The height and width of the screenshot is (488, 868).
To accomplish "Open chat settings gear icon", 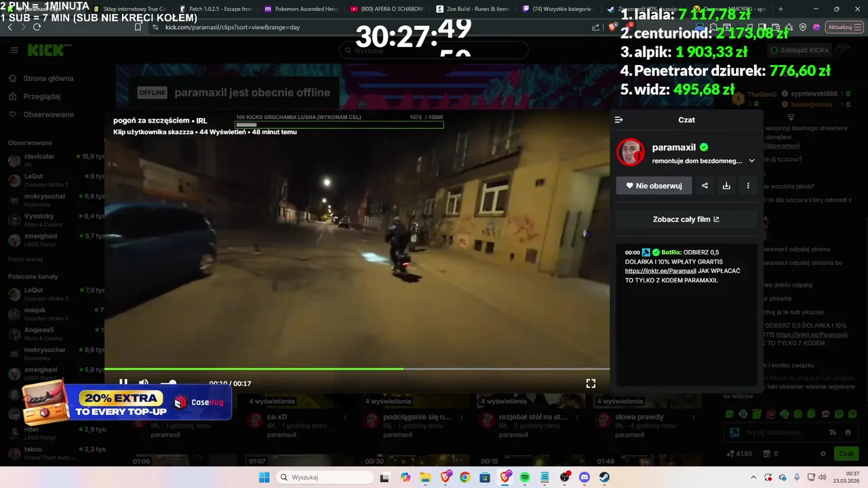I will pos(823,453).
